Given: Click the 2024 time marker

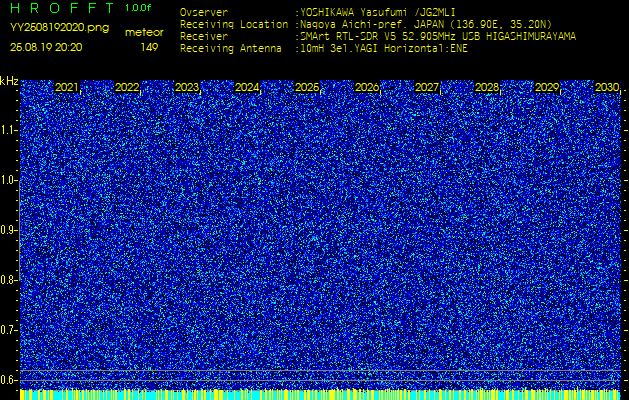Looking at the screenshot, I should tap(247, 87).
